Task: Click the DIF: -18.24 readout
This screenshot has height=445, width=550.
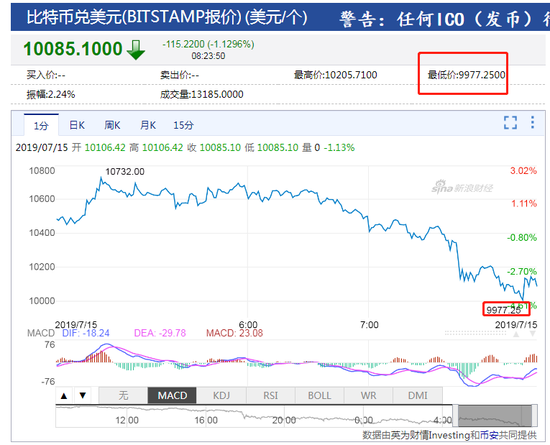Action: 86,333
